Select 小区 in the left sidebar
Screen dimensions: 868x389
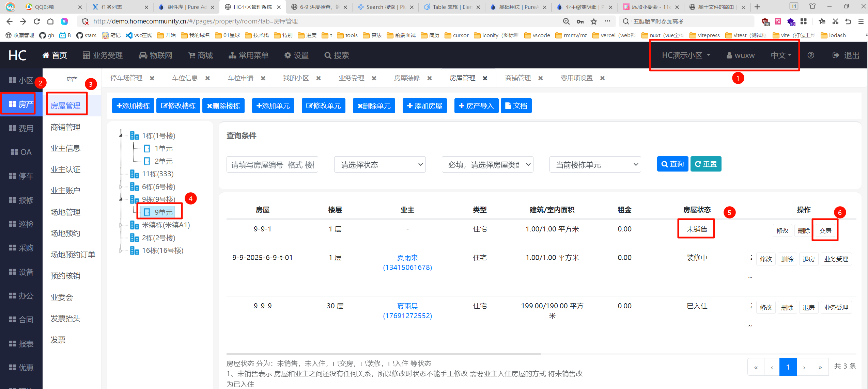[x=21, y=80]
